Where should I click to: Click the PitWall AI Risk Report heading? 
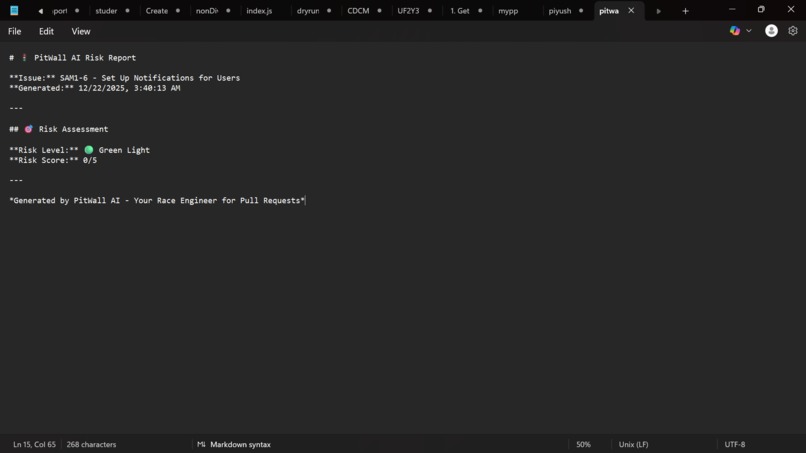pos(72,58)
